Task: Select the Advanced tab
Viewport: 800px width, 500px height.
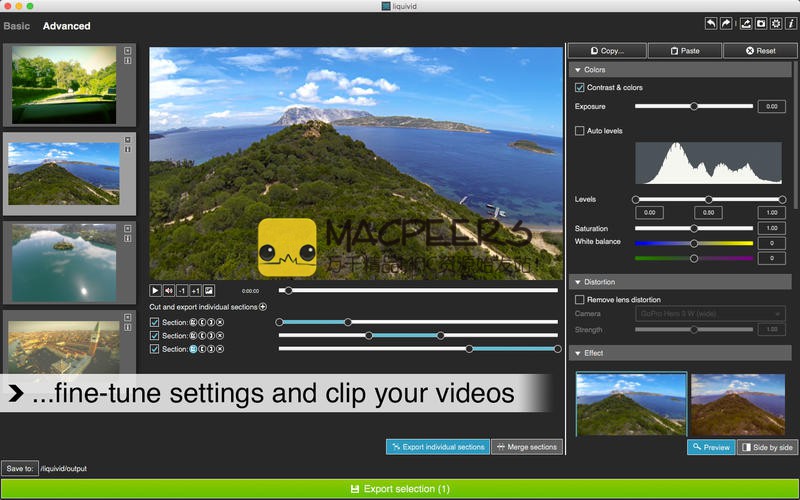Action: point(66,26)
